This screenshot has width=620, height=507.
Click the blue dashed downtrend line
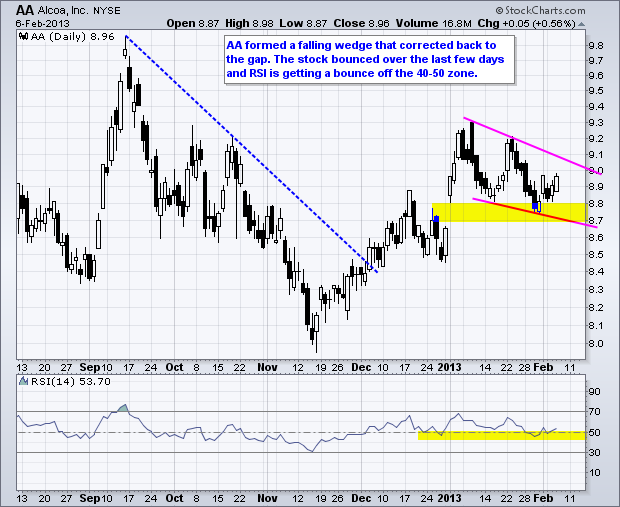pos(251,154)
